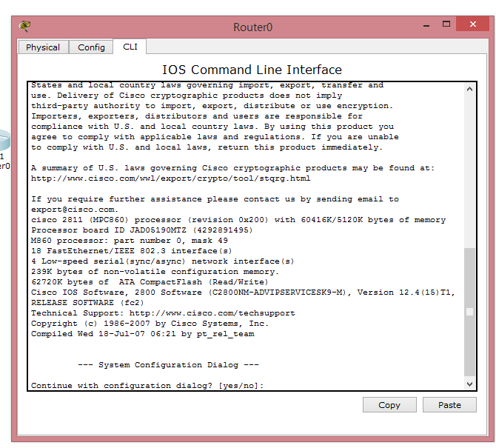Click the '239K bytes of non-volatile configuration memory' line

(x=155, y=272)
